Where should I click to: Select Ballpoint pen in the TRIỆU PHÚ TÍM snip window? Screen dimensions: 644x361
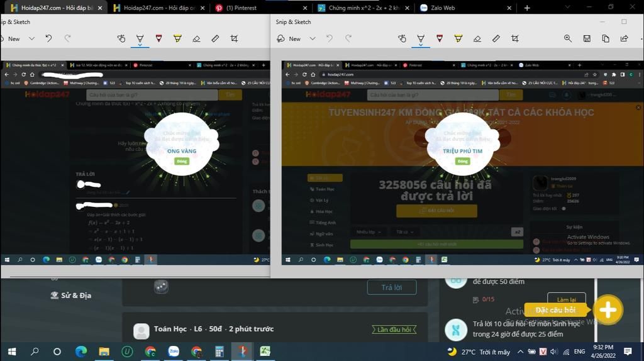[421, 38]
